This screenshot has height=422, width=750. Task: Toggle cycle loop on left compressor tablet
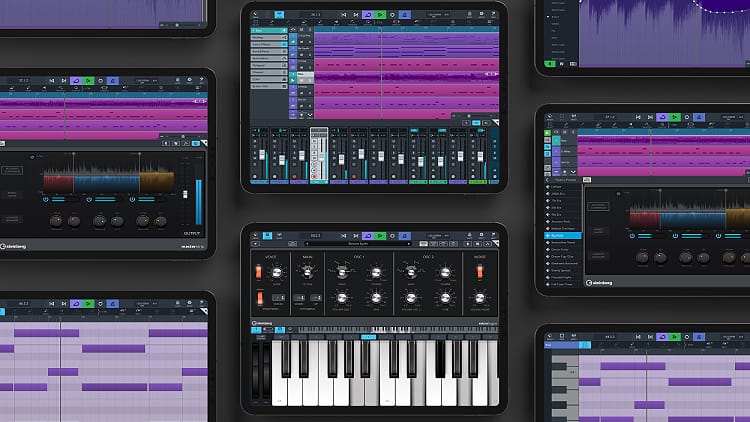pos(76,81)
